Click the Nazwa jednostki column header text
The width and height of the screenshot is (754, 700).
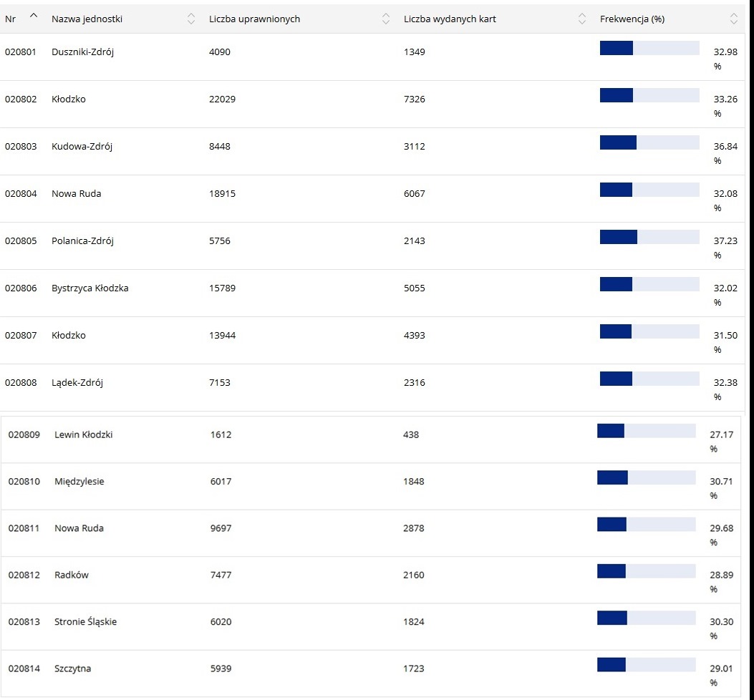click(87, 19)
